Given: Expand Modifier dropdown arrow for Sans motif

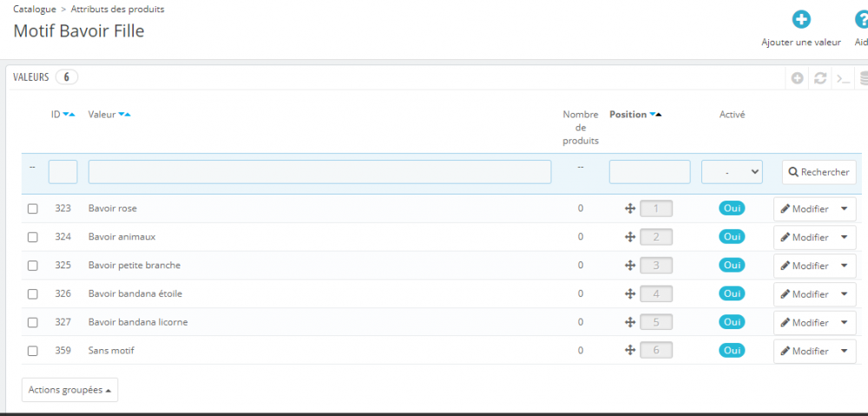Looking at the screenshot, I should click(x=845, y=351).
